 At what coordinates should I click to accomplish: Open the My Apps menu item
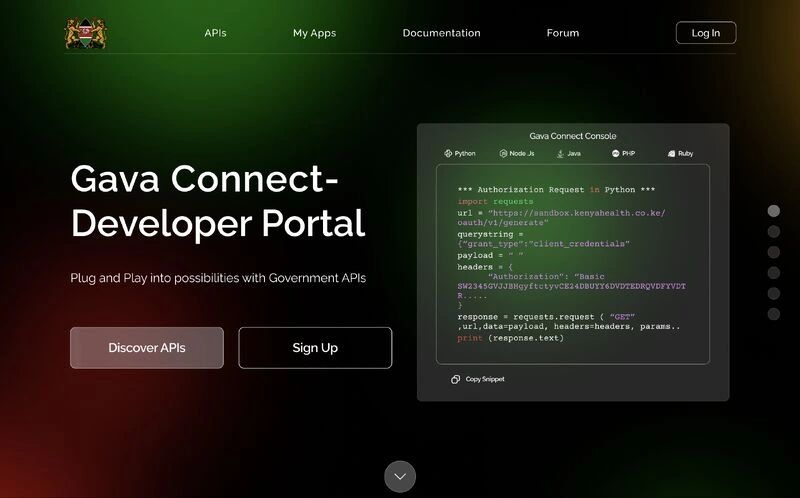click(314, 33)
